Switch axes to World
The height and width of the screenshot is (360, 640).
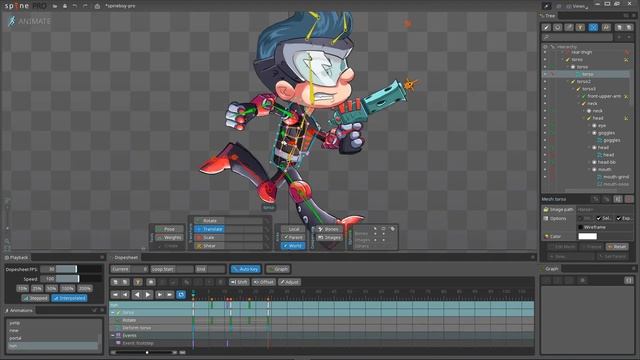point(293,246)
